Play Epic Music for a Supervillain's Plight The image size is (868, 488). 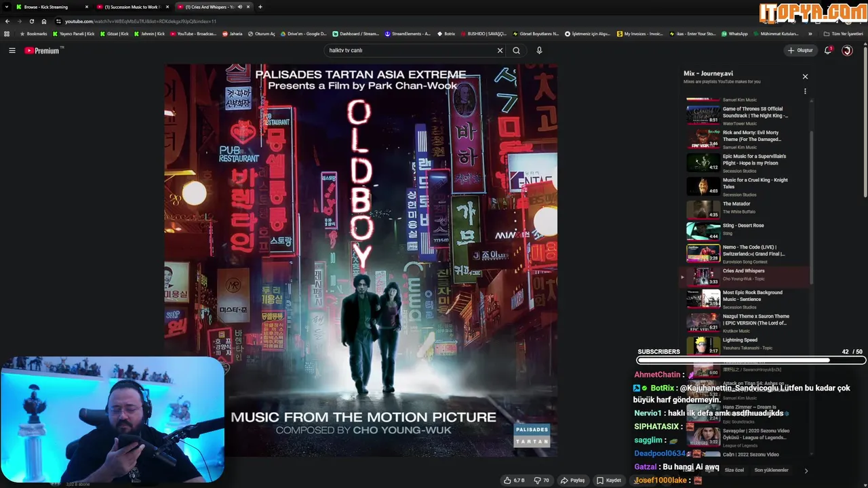pos(746,163)
